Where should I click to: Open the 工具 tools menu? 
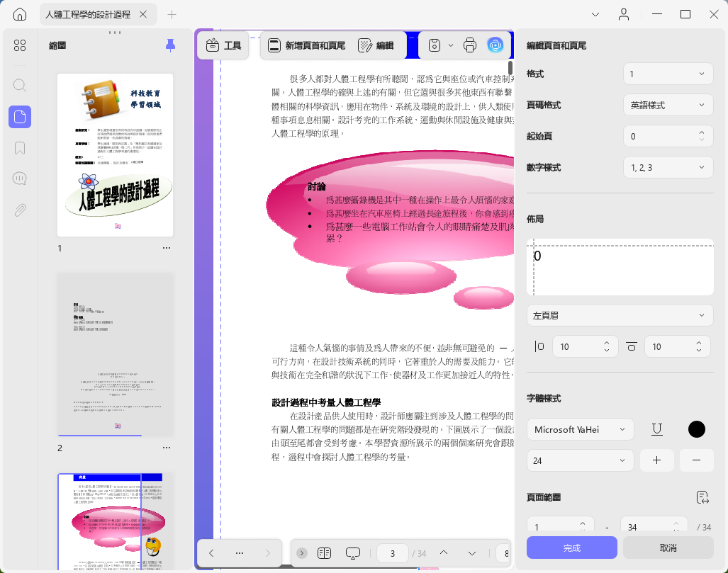click(x=223, y=45)
